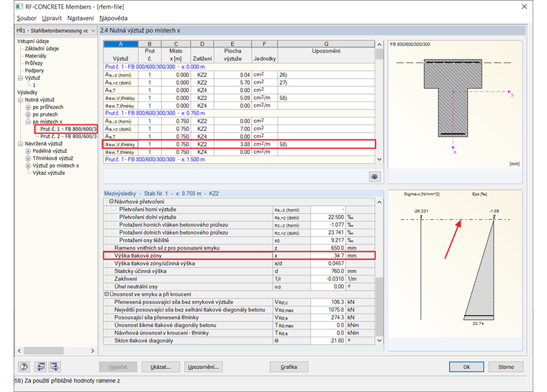Image resolution: width=547 pixels, height=392 pixels.
Task: Click the Grafika button
Action: coord(289,367)
